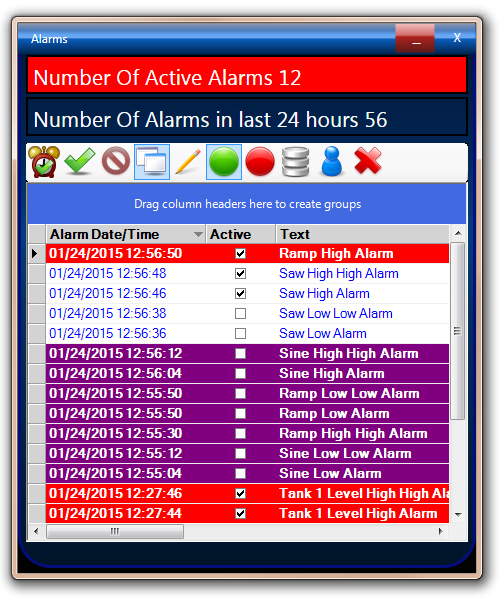This screenshot has width=500, height=600.
Task: Open the Alarm Date/Time column sort arrow
Action: pos(198,234)
